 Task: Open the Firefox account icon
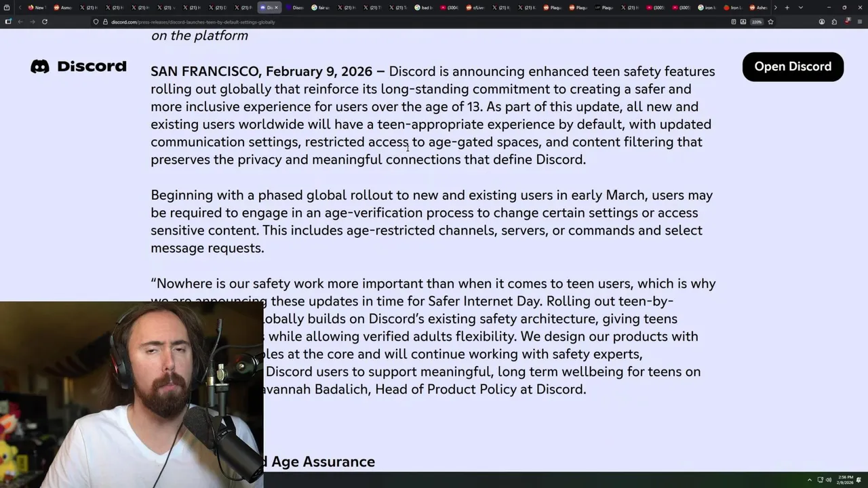click(822, 22)
